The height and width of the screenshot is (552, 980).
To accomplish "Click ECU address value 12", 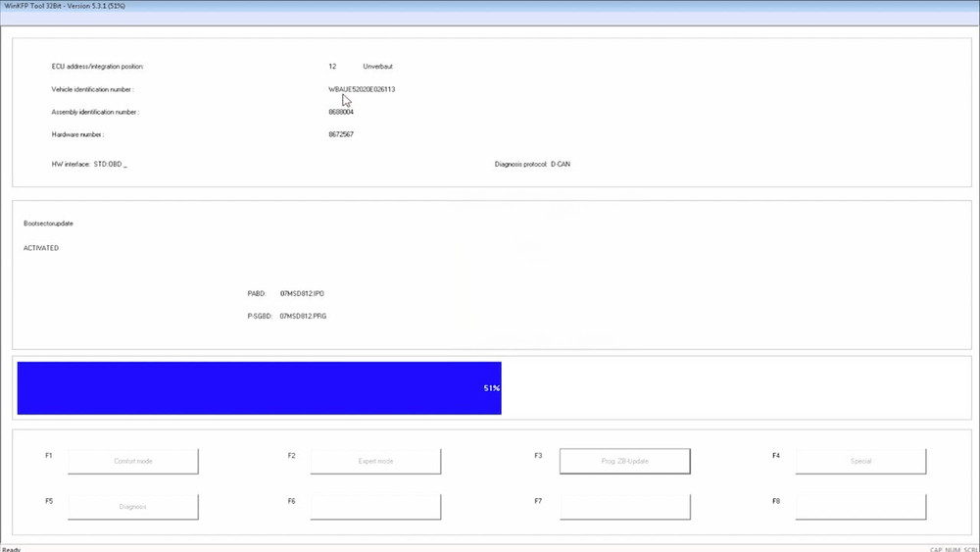I will (x=332, y=67).
